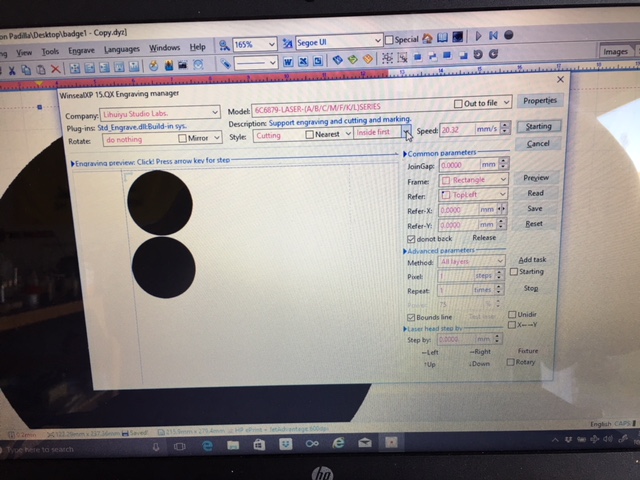Enable the Rotary checkbox
640x480 pixels.
[510, 362]
